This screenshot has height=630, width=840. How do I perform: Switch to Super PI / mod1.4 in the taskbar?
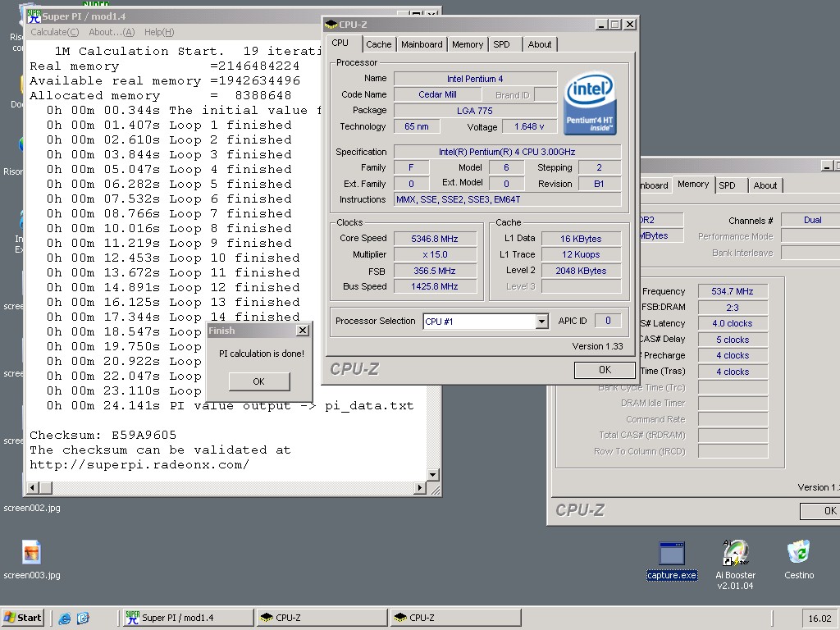click(188, 618)
